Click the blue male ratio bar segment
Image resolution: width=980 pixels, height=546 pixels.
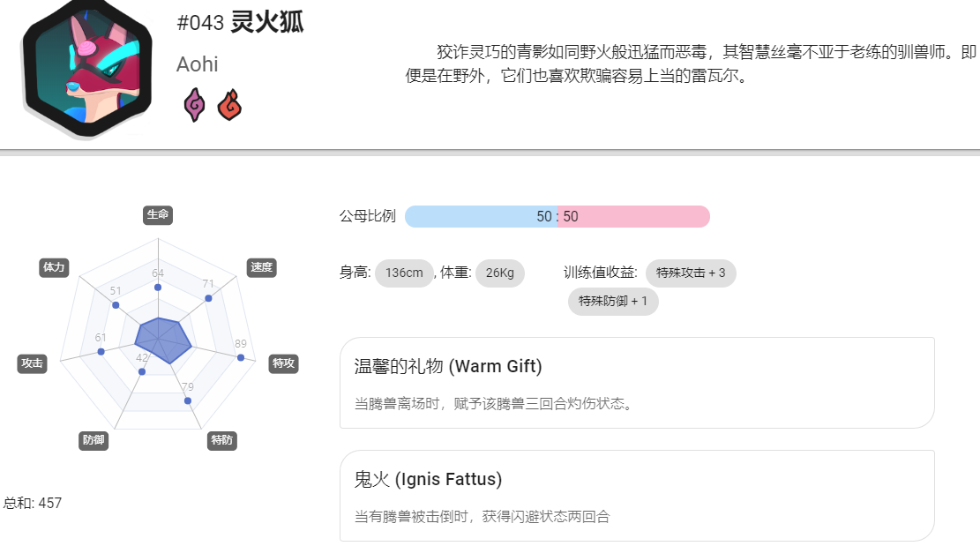click(482, 217)
